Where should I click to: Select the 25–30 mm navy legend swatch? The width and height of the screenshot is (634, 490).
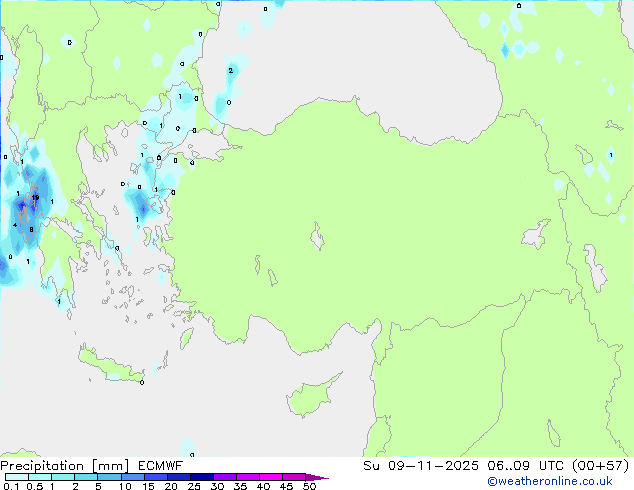(x=201, y=477)
